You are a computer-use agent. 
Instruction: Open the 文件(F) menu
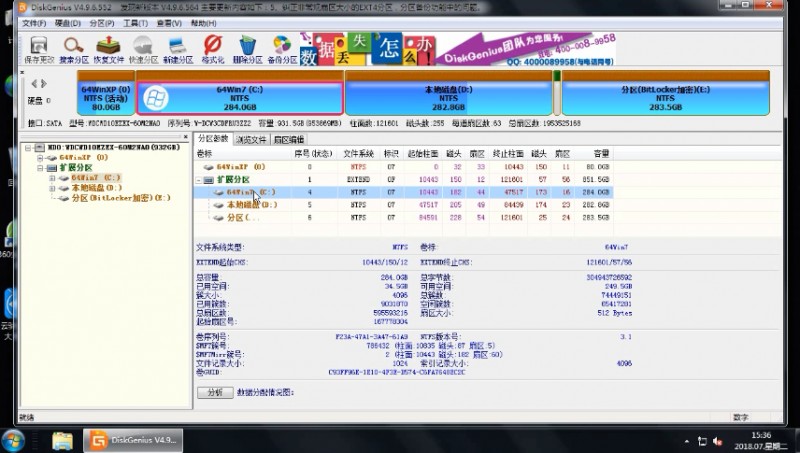point(34,23)
